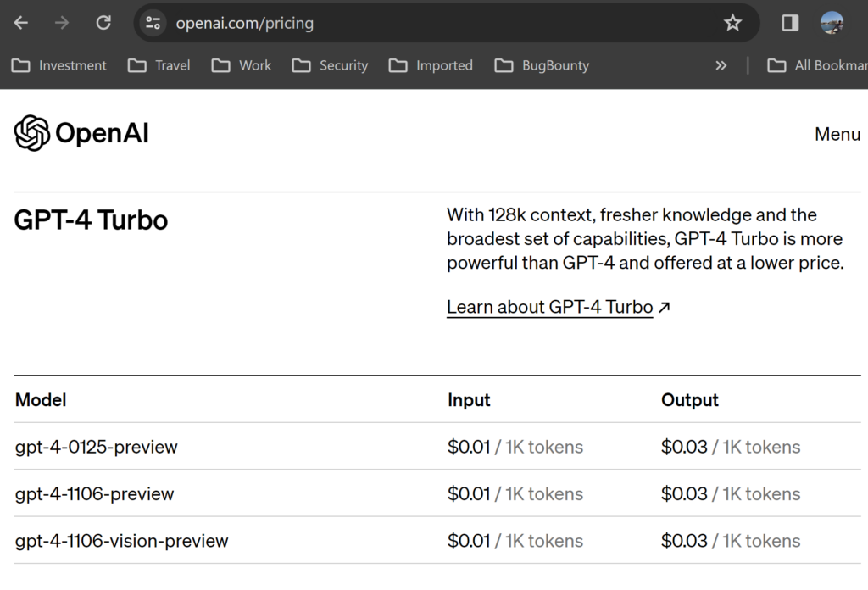
Task: Click the input price for gpt-4-1106-preview
Action: click(x=515, y=493)
